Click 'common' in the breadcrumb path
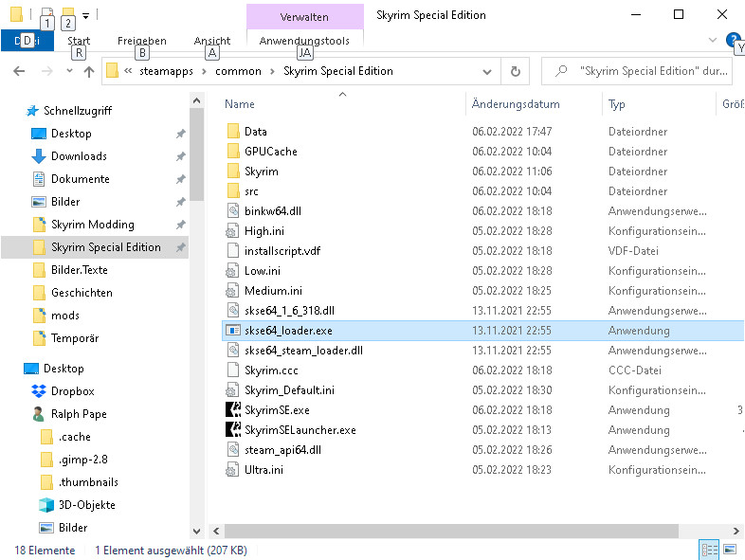 click(238, 71)
